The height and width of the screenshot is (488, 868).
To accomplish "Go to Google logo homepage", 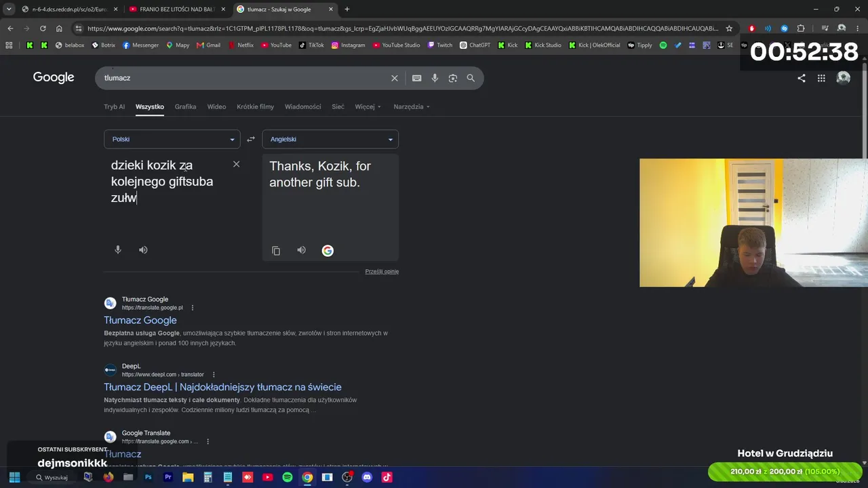I will click(54, 77).
